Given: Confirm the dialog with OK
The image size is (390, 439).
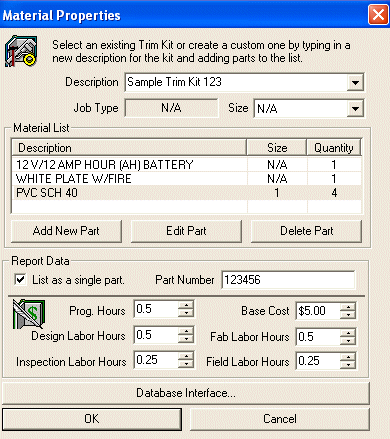Looking at the screenshot, I should 92,419.
